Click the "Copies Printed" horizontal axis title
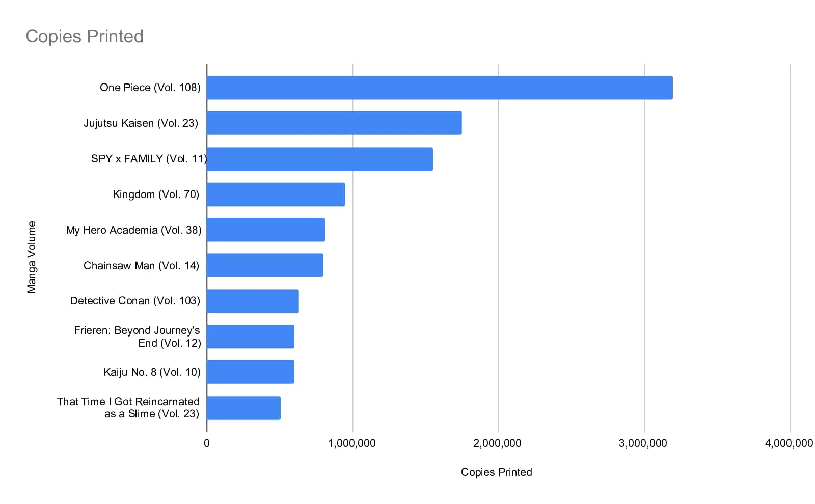This screenshot has height=504, width=815. tap(496, 472)
